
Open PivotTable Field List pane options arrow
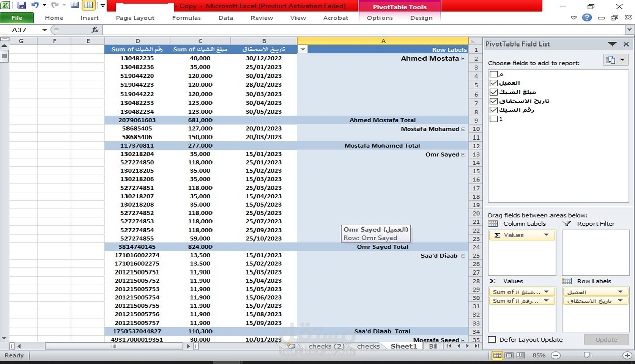coord(612,44)
